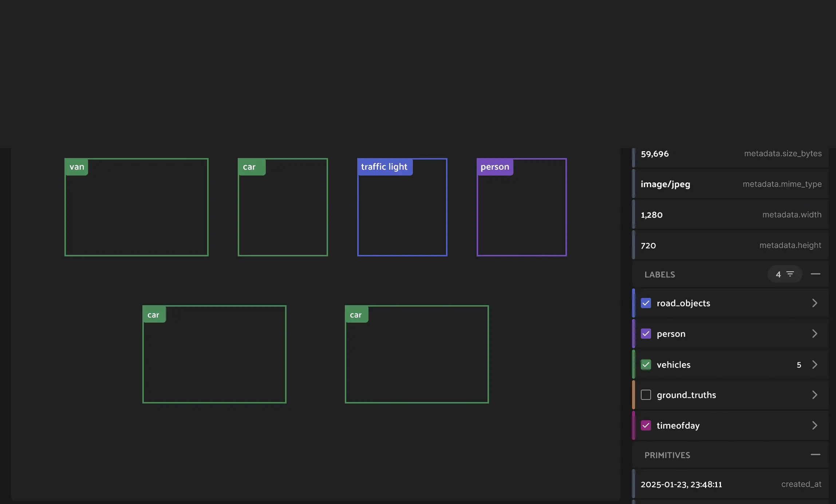
Task: Select the van label tag
Action: pyautogui.click(x=77, y=167)
